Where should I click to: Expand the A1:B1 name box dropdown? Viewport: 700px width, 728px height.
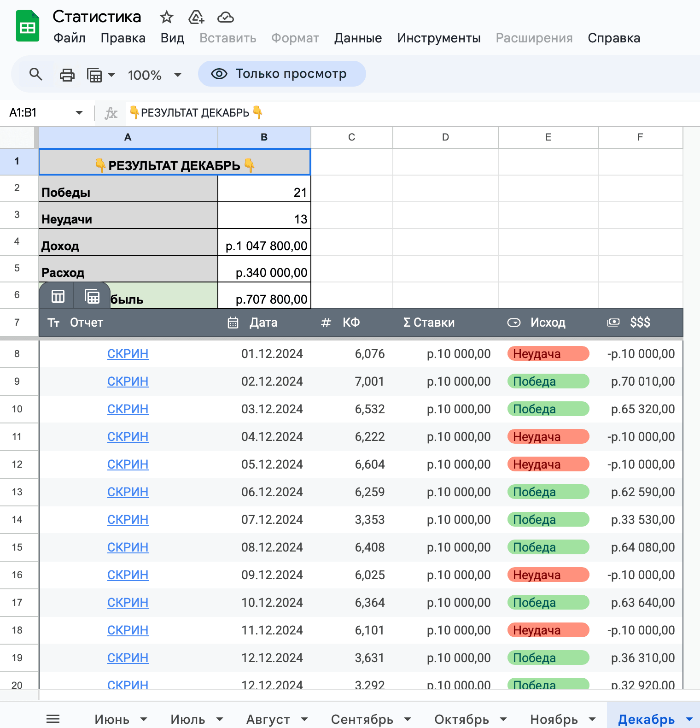click(x=79, y=113)
